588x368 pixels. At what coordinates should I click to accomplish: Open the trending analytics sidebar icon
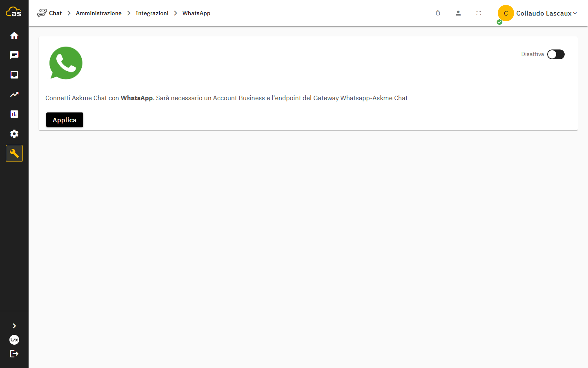(14, 94)
